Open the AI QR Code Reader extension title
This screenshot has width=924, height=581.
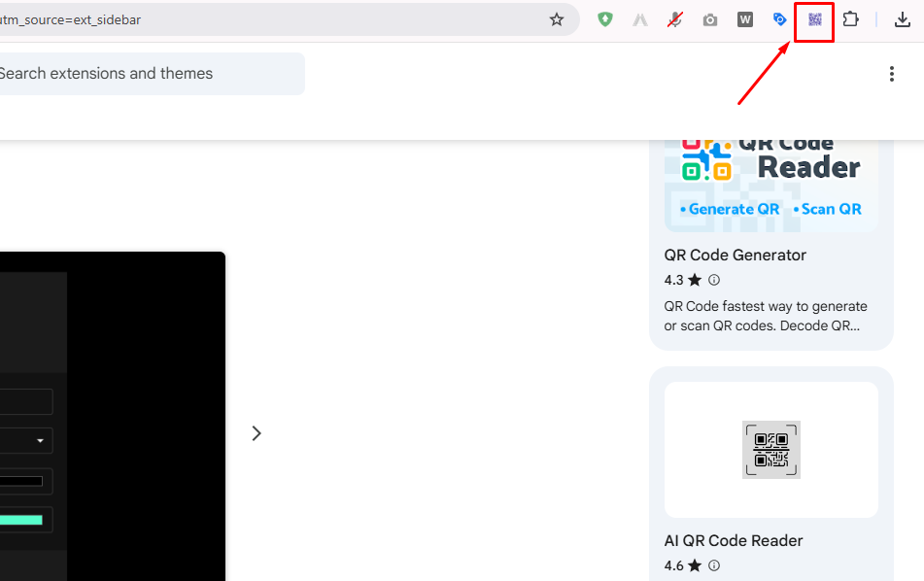coord(733,541)
